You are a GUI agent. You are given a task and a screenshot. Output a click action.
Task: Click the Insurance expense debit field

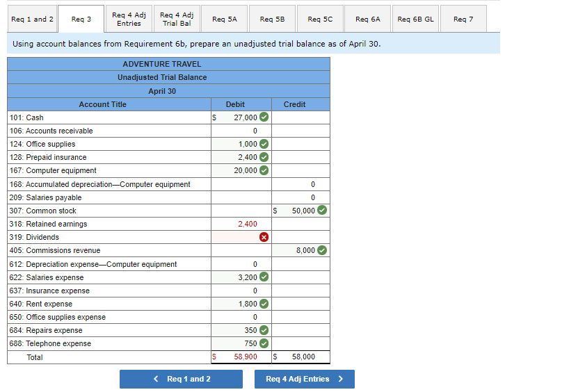[241, 291]
